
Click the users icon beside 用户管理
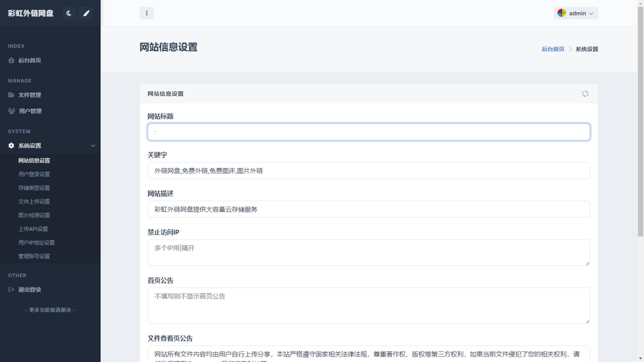[x=11, y=111]
